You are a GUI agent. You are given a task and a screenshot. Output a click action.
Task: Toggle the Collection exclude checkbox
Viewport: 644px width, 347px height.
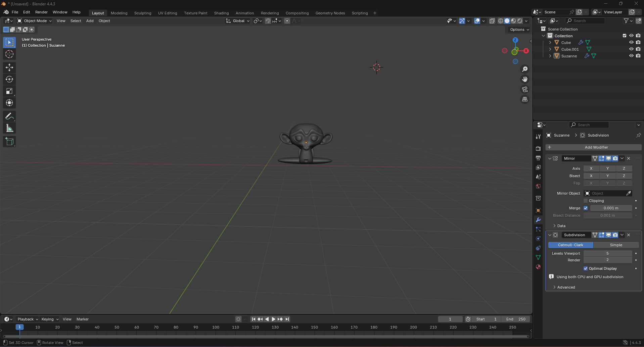coord(625,36)
